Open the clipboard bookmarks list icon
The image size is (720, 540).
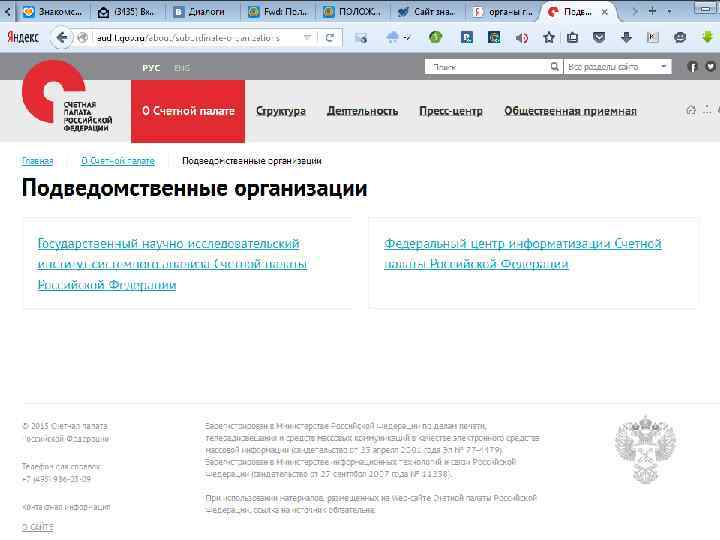tap(572, 38)
